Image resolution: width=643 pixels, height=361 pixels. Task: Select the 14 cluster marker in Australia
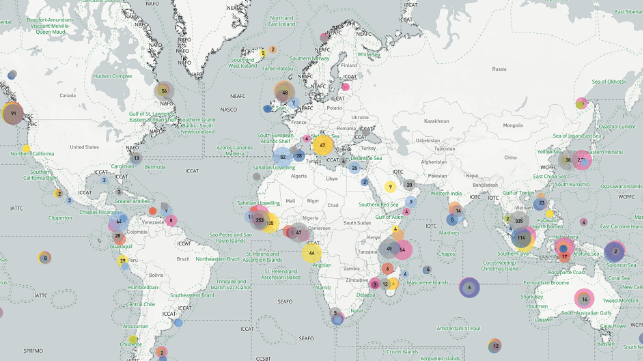[584, 299]
